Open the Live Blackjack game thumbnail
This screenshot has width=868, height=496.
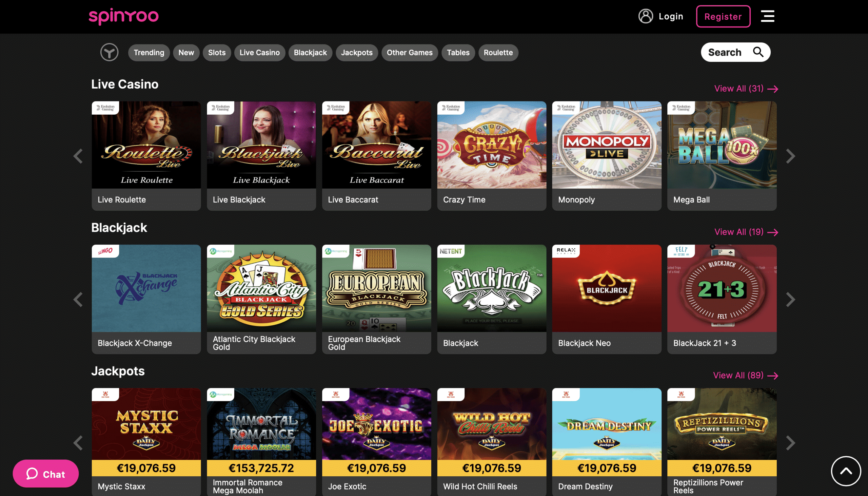pyautogui.click(x=261, y=145)
